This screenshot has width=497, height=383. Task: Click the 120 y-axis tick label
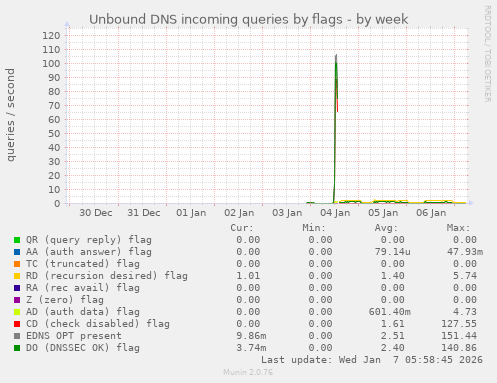click(51, 36)
